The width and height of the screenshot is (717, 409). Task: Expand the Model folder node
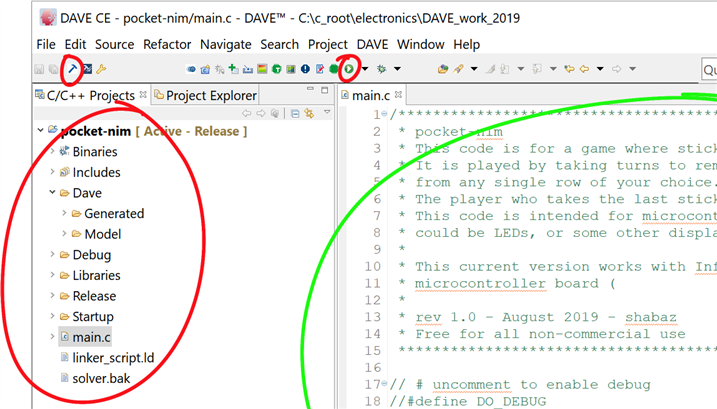pos(64,233)
